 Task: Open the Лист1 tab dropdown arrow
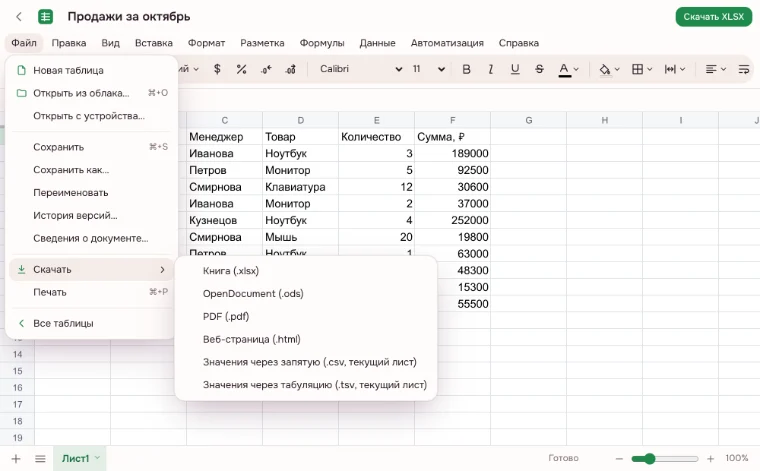coord(97,457)
